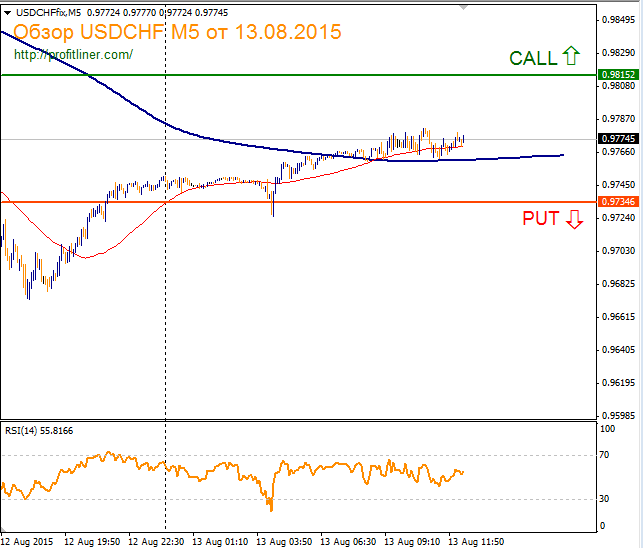
Task: Click the 0.97030 price scale value
Action: coord(618,251)
